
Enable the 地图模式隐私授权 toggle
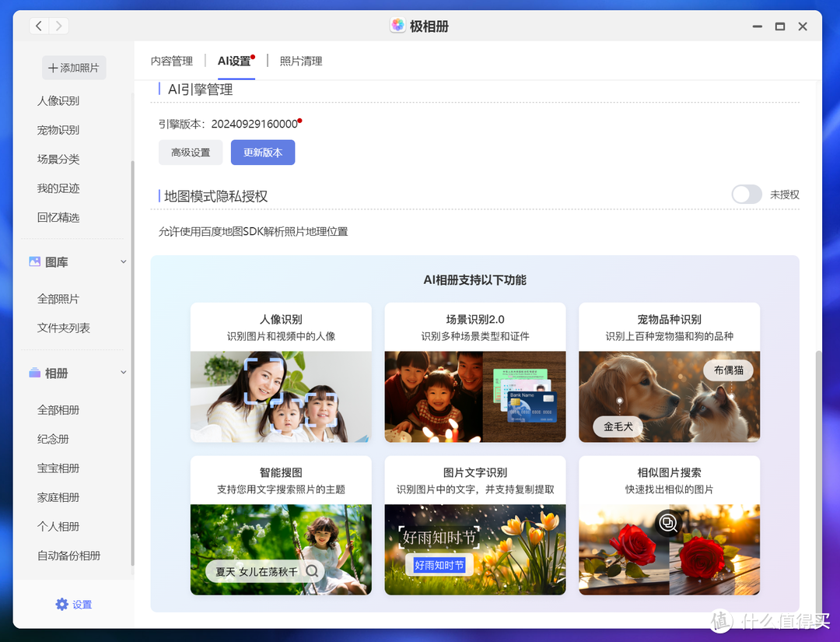tap(746, 195)
